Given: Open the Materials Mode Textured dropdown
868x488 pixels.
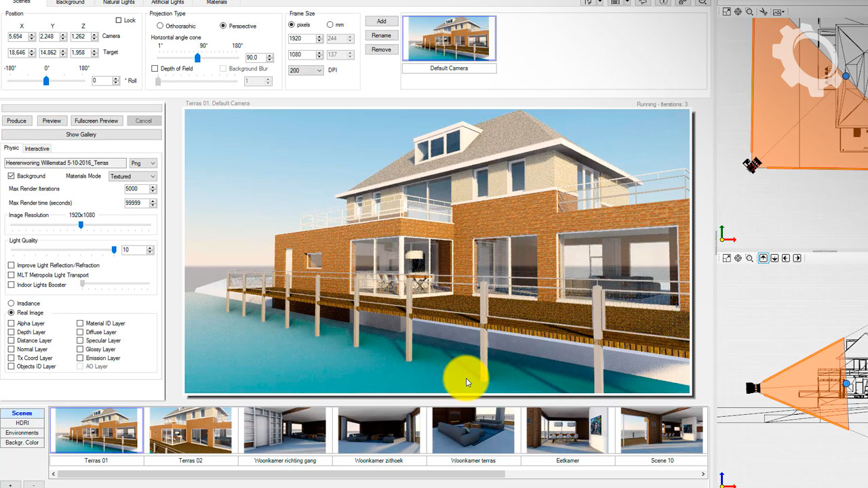Looking at the screenshot, I should (x=132, y=176).
